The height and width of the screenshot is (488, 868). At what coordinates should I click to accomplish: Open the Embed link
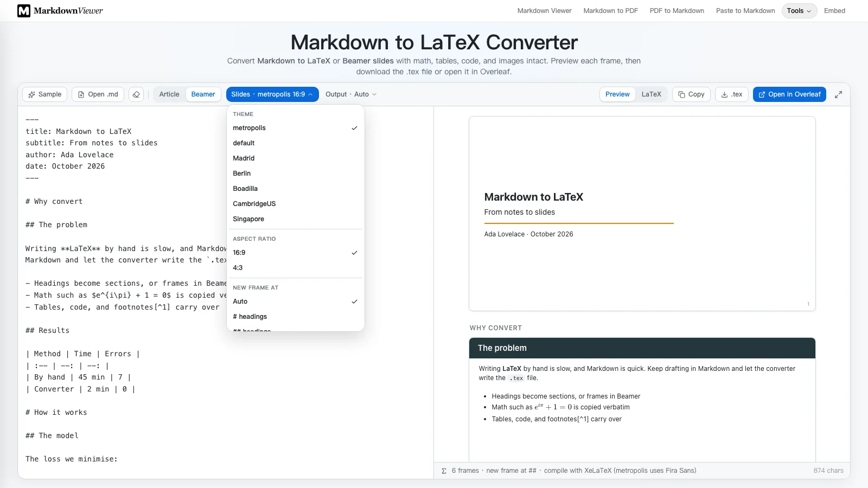tap(834, 11)
